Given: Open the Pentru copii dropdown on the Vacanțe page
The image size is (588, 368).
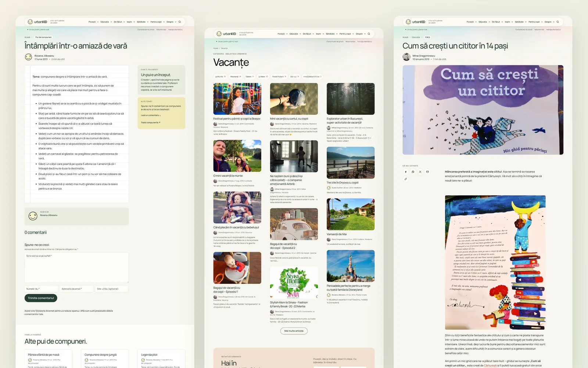Looking at the screenshot, I should (346, 34).
